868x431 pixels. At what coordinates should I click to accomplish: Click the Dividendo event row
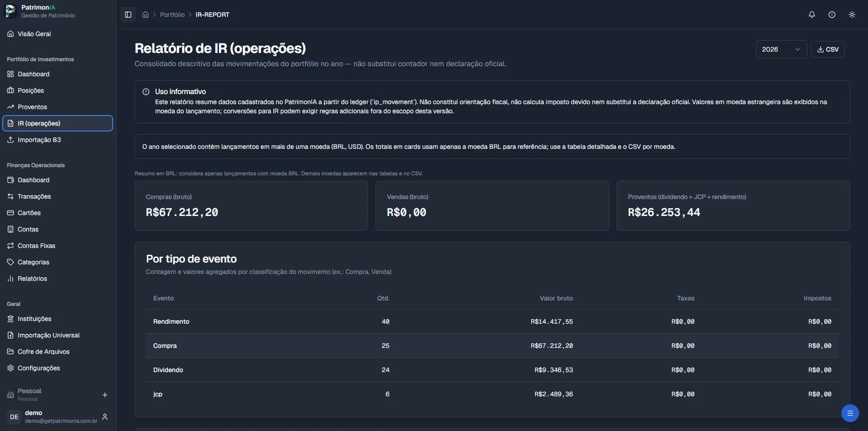pos(492,370)
